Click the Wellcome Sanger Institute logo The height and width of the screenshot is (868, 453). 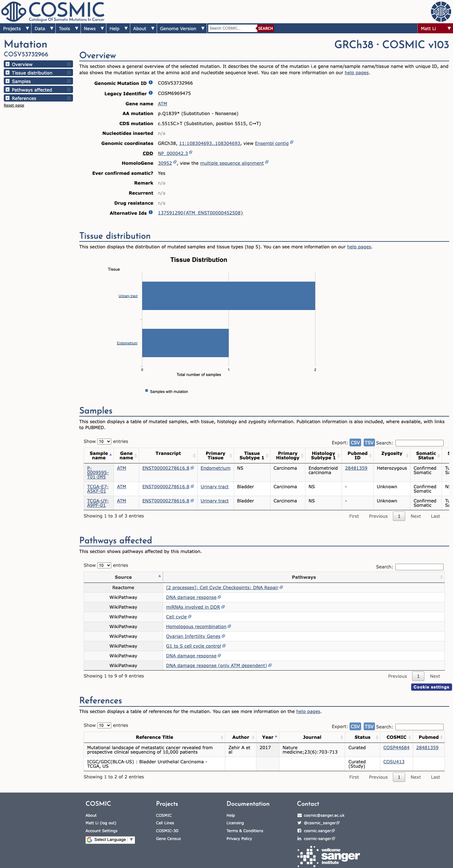click(x=329, y=857)
